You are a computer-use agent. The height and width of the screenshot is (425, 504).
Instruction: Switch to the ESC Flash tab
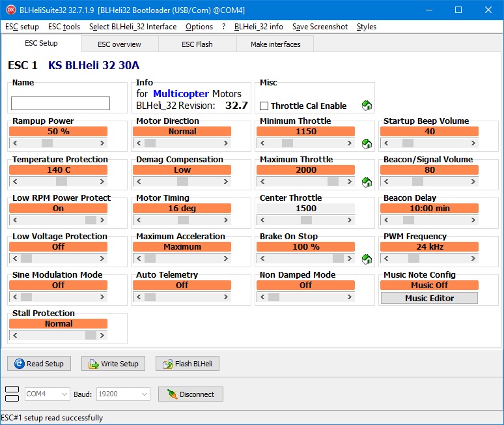(197, 44)
